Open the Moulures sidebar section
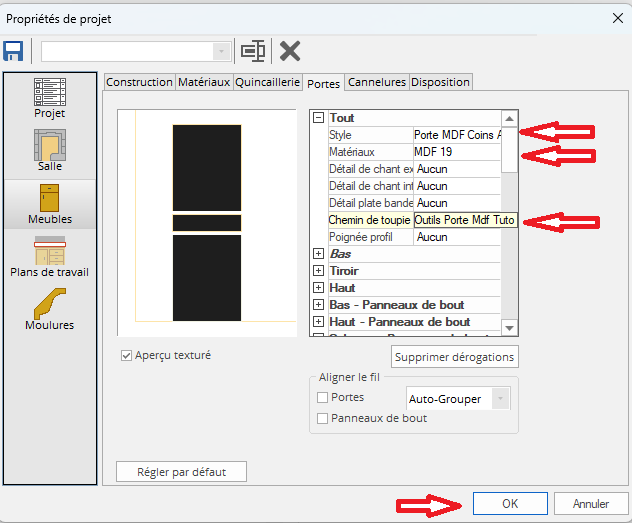This screenshot has height=523, width=632. click(50, 309)
